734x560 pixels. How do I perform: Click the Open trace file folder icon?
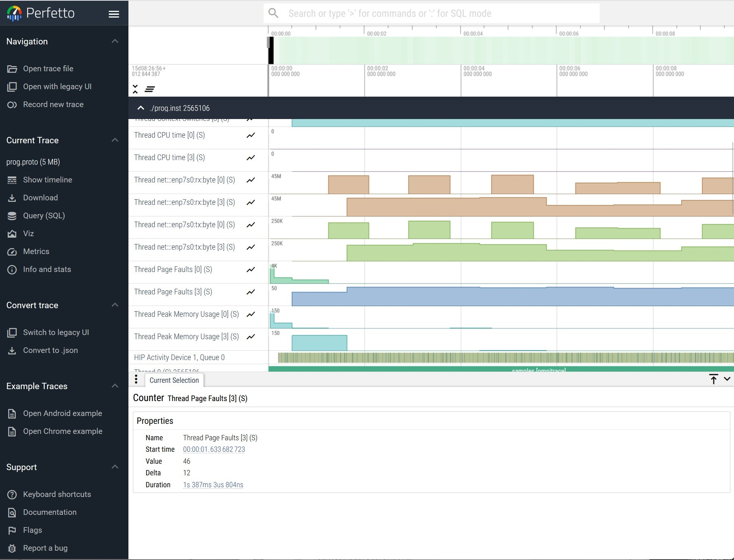pos(12,69)
